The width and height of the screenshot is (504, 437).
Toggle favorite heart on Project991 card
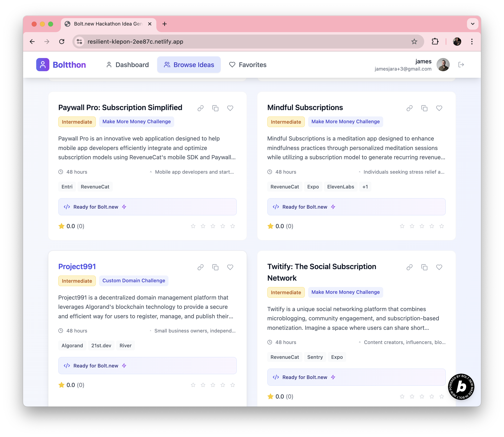tap(230, 267)
